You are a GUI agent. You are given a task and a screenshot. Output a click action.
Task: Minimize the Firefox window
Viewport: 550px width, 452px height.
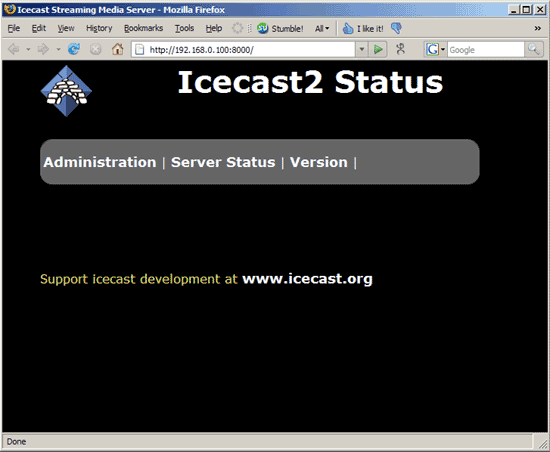[514, 9]
